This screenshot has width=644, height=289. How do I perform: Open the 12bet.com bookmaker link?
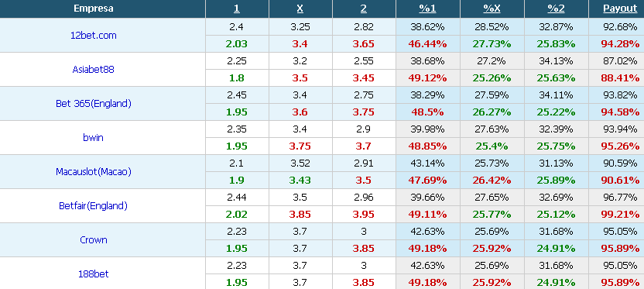pyautogui.click(x=94, y=36)
